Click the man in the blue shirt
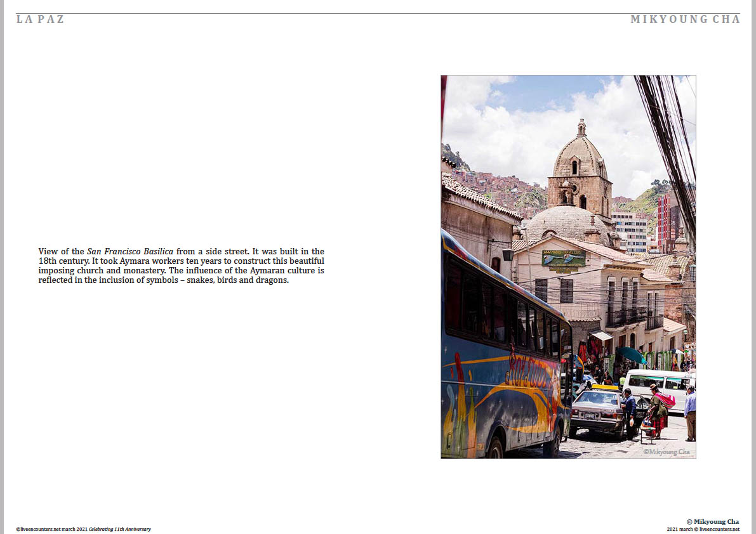 (x=690, y=412)
